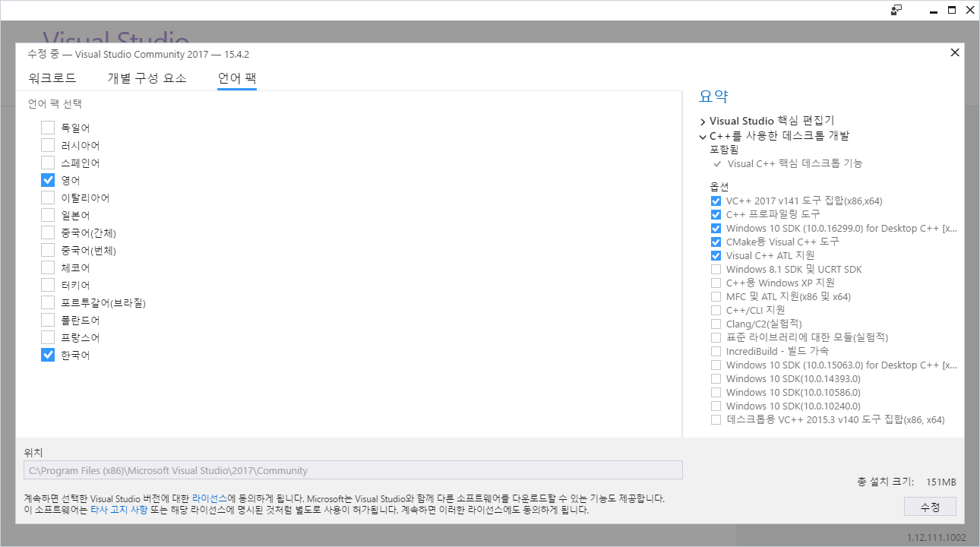
Task: Uncheck Windows 10 SDK 10.0.16299.0 option
Action: 716,229
